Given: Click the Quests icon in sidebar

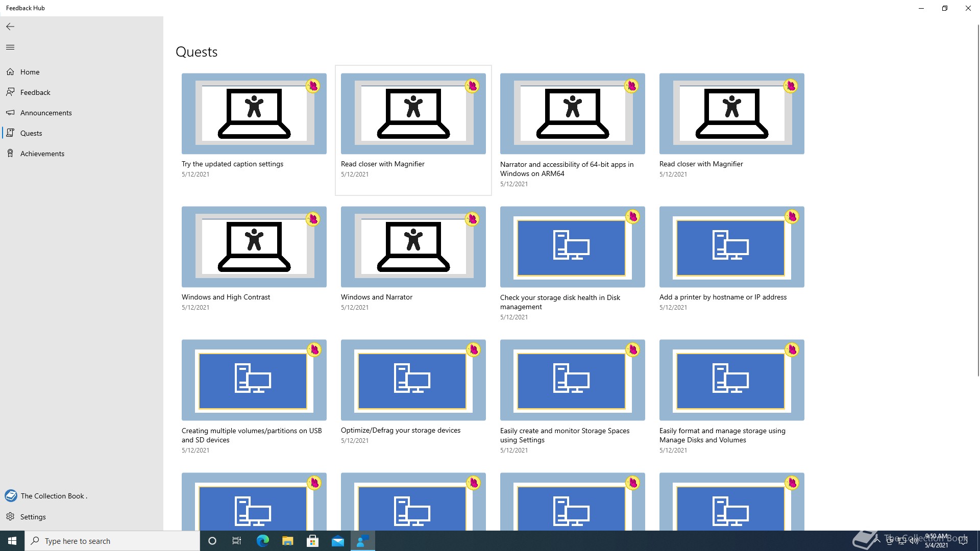Looking at the screenshot, I should [x=10, y=133].
